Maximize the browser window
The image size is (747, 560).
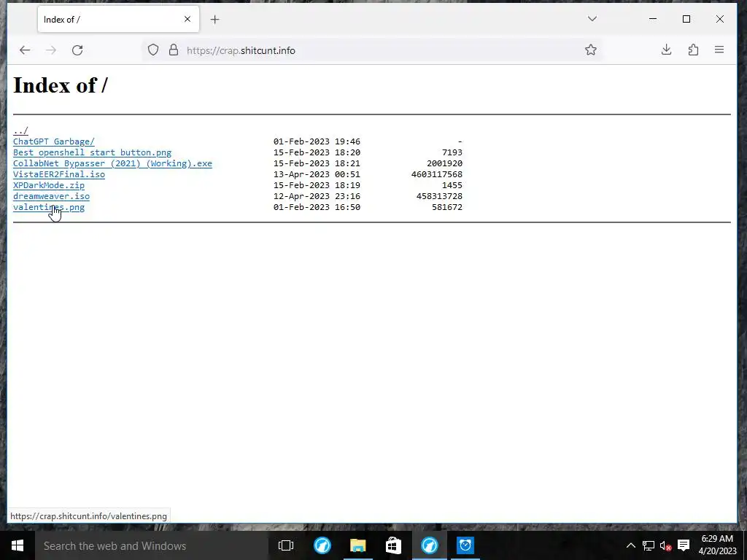click(686, 19)
